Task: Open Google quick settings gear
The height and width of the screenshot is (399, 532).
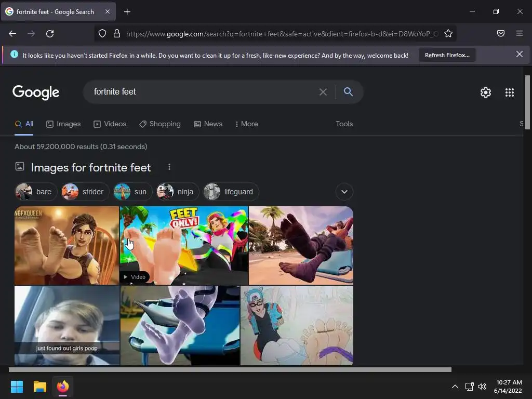Action: (x=486, y=92)
